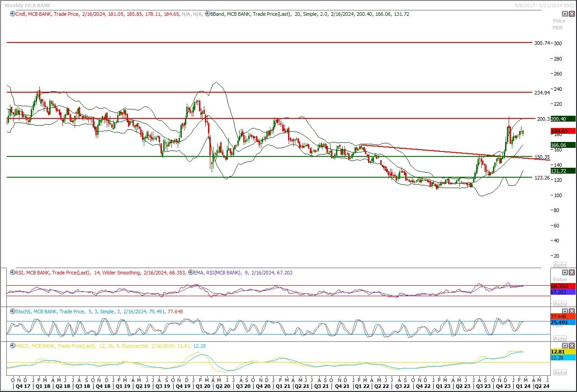
Task: Click the 12.81 MACD value tag
Action: (562, 351)
